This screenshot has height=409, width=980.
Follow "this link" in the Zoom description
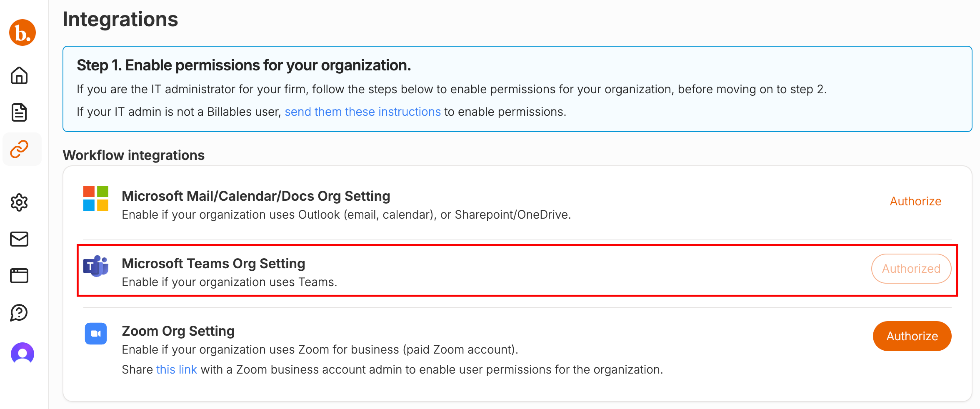tap(176, 369)
